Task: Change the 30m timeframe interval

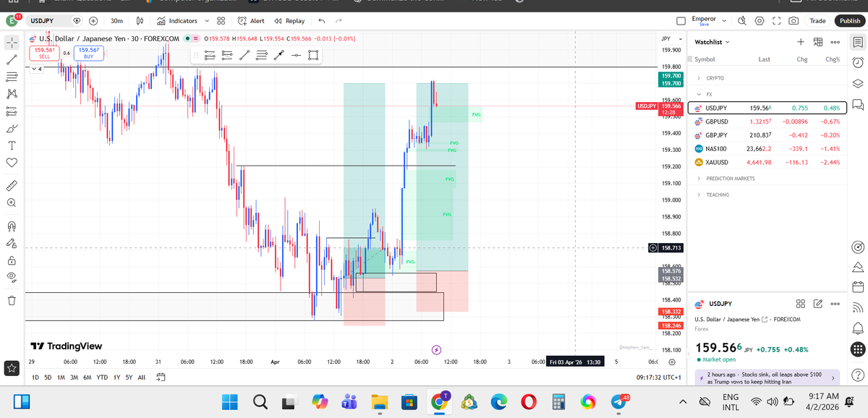Action: (116, 21)
